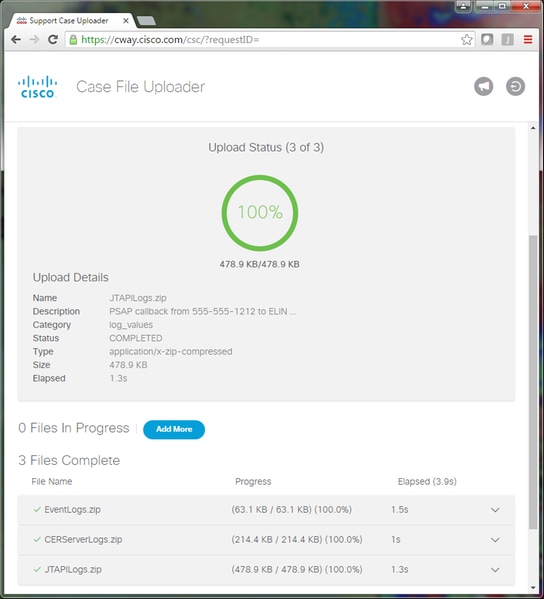The height and width of the screenshot is (599, 544).
Task: Select the Support Case Uploader tab
Action: 69,21
